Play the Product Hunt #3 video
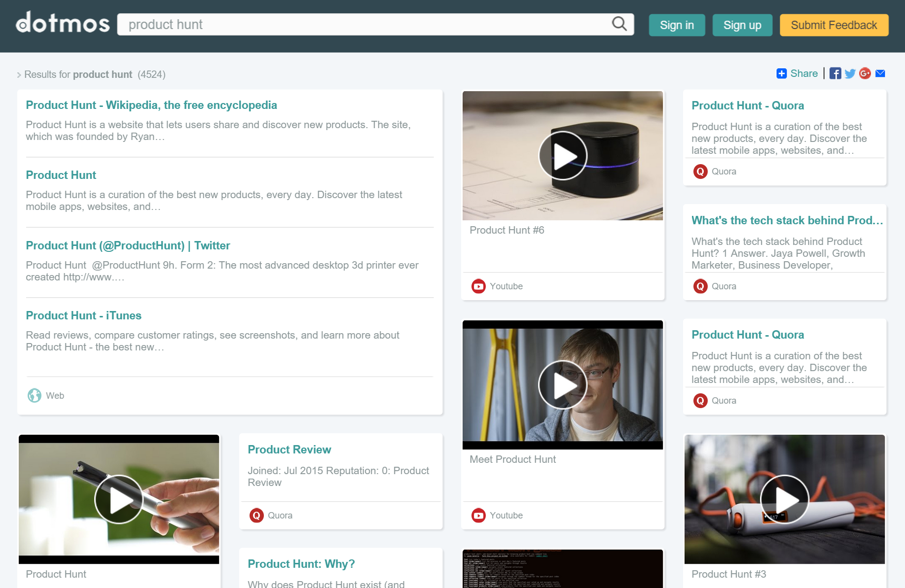This screenshot has width=905, height=588. [x=785, y=499]
